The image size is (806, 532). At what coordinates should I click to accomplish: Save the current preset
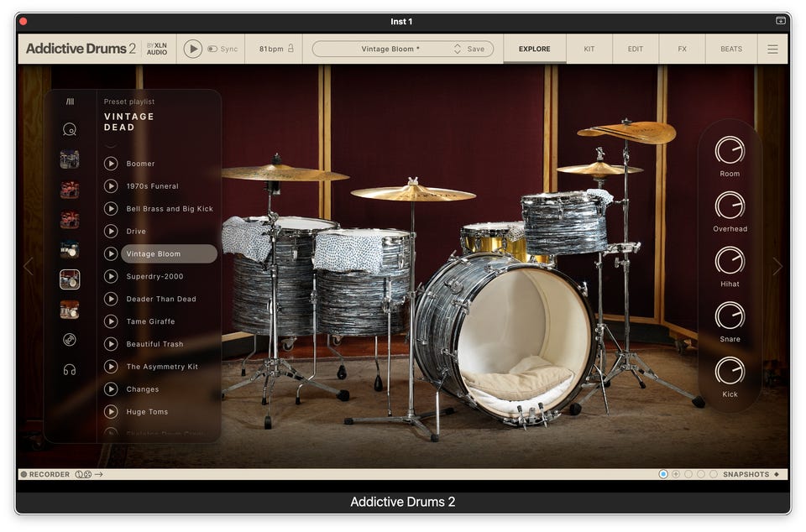pos(475,49)
